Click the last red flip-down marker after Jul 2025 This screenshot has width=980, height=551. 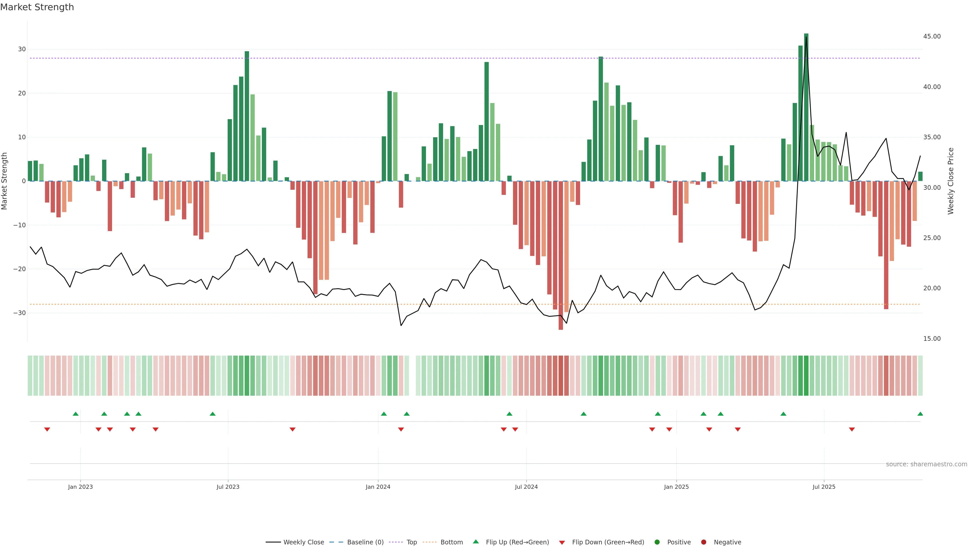[x=852, y=429]
